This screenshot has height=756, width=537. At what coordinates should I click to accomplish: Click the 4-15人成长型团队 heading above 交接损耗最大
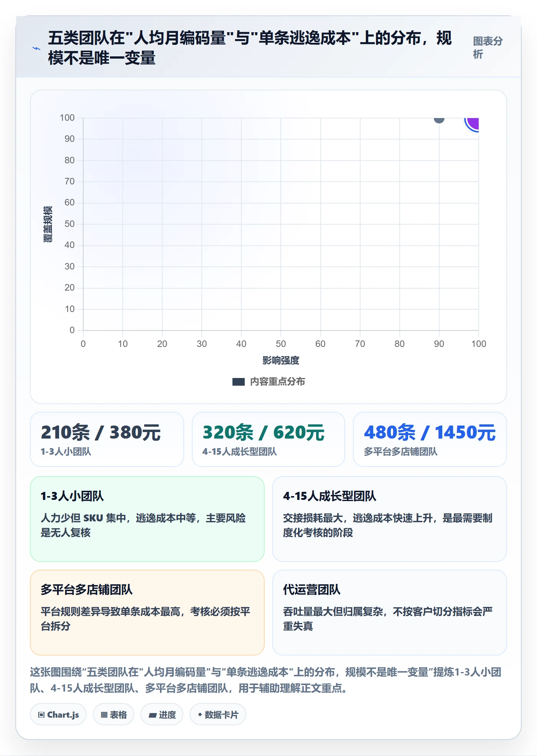pyautogui.click(x=329, y=496)
